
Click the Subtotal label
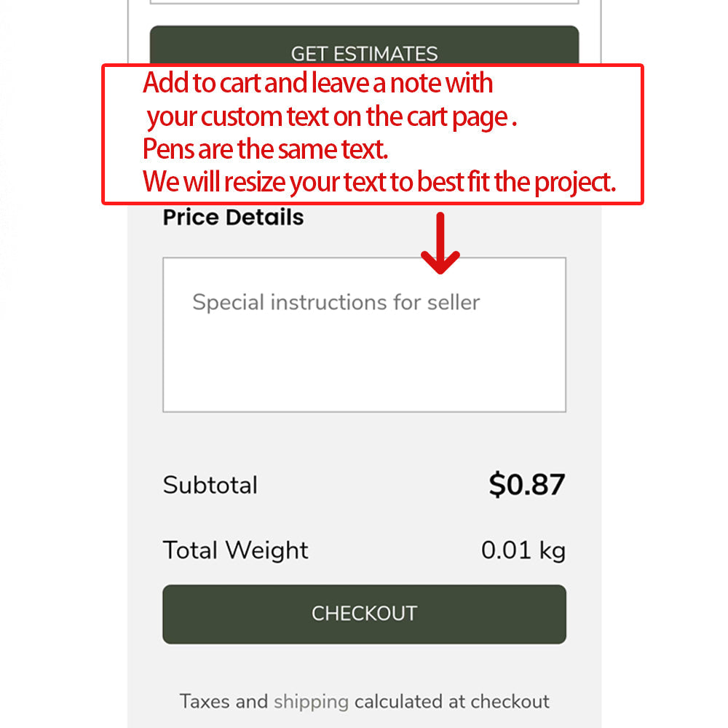(x=210, y=485)
